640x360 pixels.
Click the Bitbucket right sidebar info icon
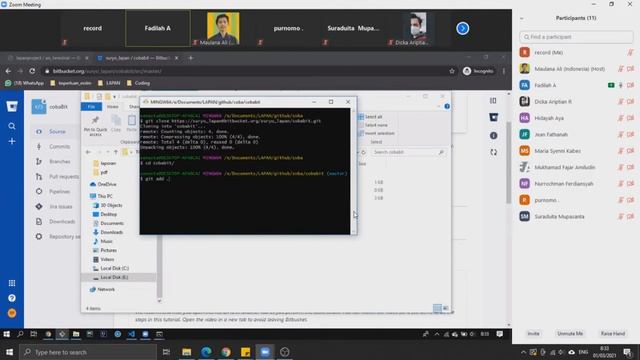coord(493,136)
